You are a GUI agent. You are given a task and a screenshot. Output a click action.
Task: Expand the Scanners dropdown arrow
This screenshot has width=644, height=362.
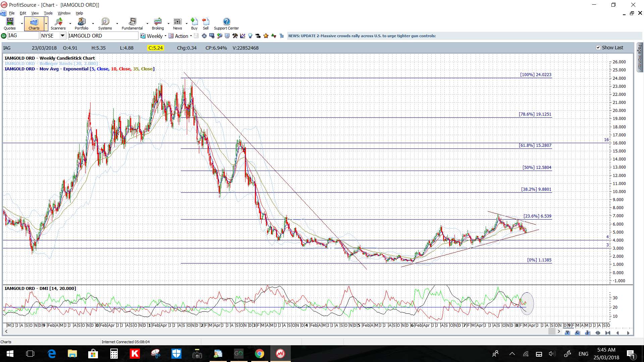pos(70,24)
